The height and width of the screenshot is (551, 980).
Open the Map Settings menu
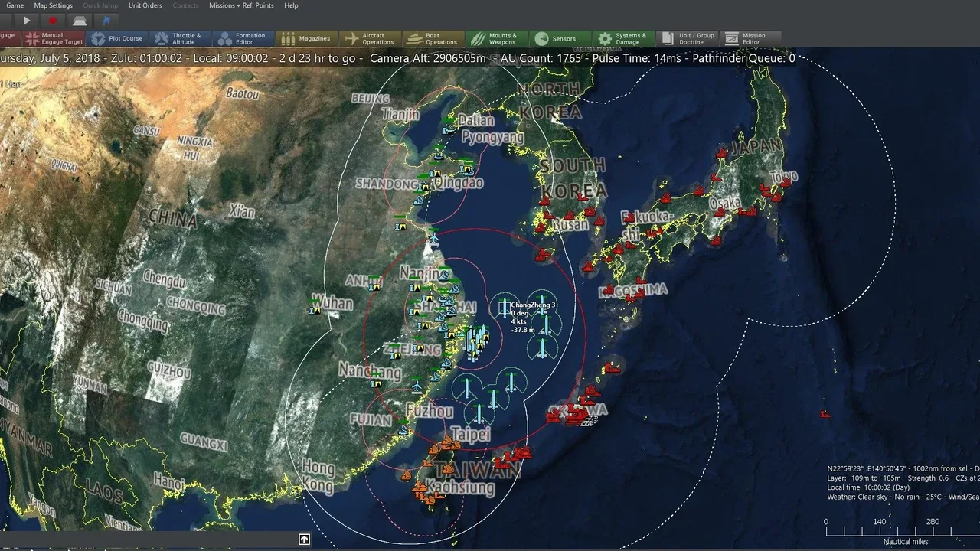(x=53, y=5)
